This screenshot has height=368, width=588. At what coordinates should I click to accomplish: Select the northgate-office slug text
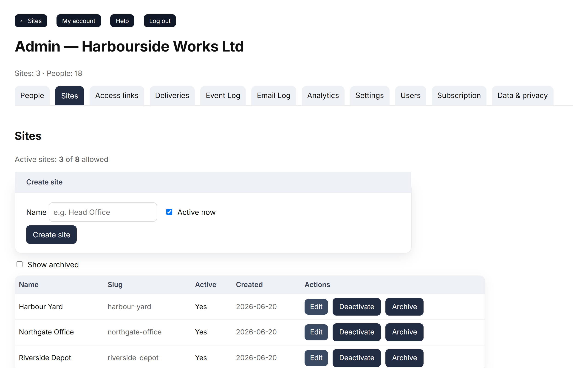coord(135,332)
